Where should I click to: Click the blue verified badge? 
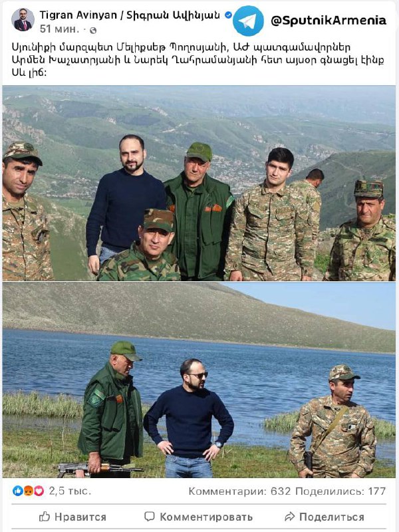(x=228, y=15)
